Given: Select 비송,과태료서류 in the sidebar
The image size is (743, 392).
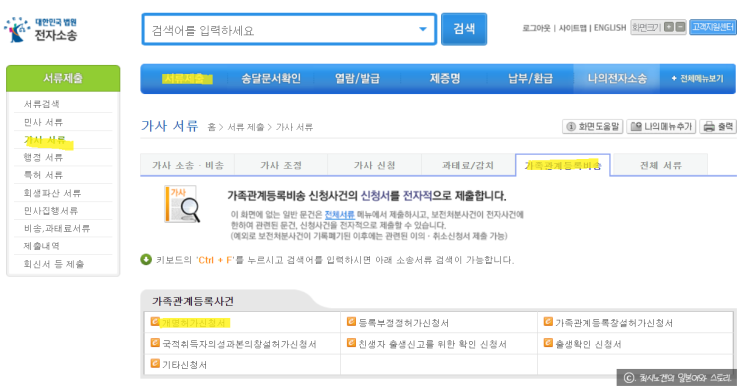Looking at the screenshot, I should point(57,228).
